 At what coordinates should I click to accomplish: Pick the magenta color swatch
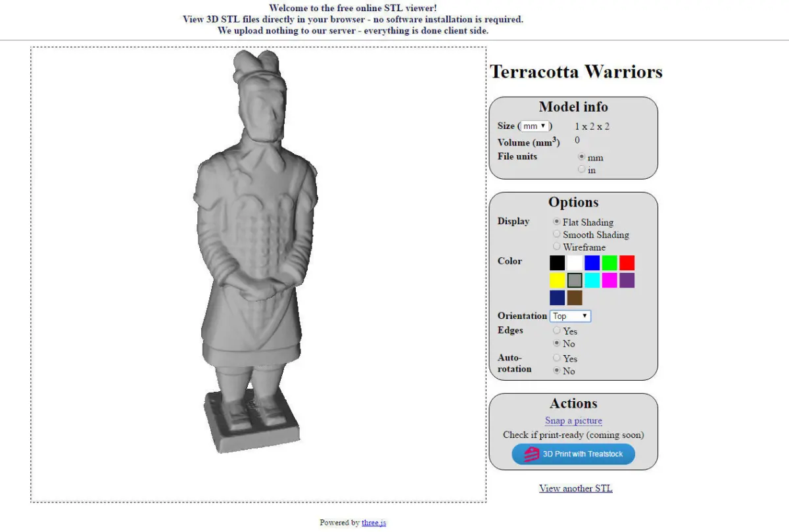pyautogui.click(x=610, y=280)
